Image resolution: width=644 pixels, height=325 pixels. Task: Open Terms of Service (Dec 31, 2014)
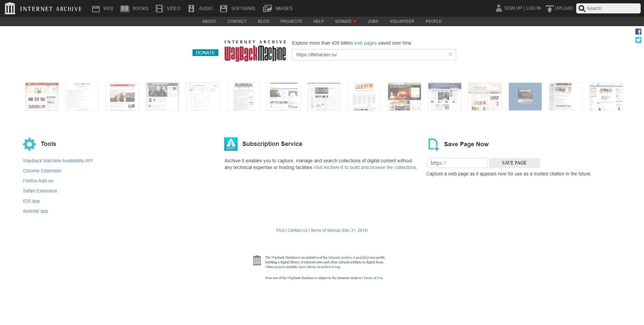pyautogui.click(x=339, y=230)
